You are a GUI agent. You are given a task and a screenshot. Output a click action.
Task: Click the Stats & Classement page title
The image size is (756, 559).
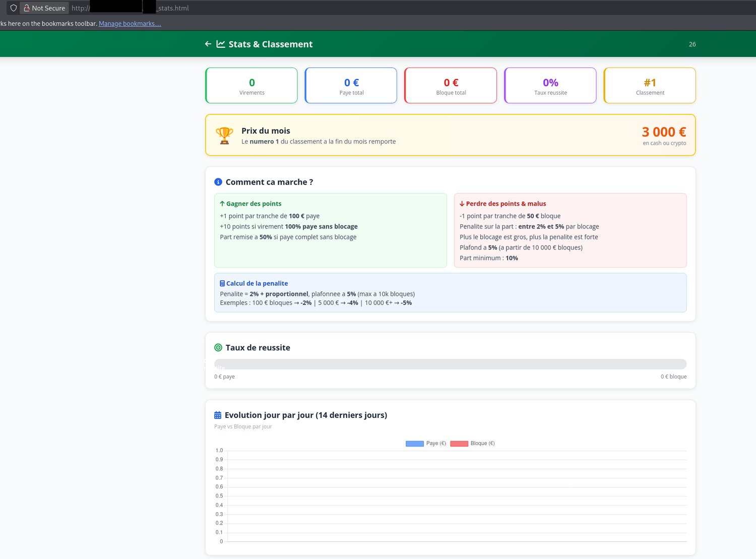pos(271,44)
